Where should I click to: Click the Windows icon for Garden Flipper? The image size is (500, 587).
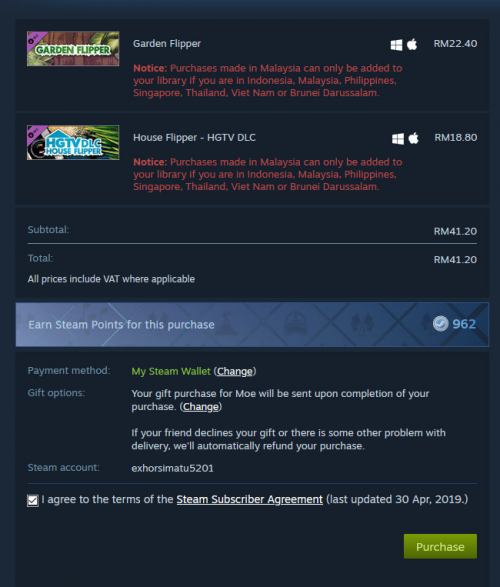click(396, 45)
